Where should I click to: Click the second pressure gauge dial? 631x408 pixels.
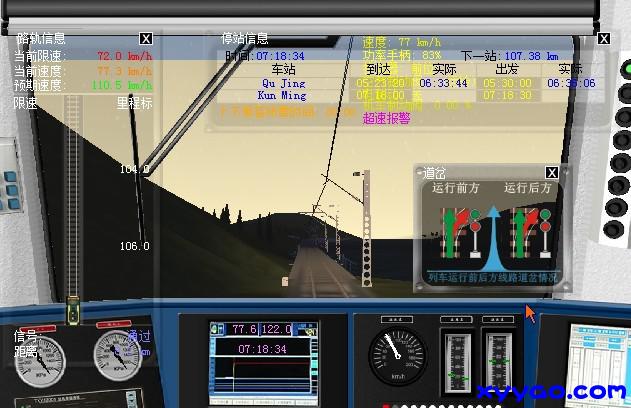point(117,356)
